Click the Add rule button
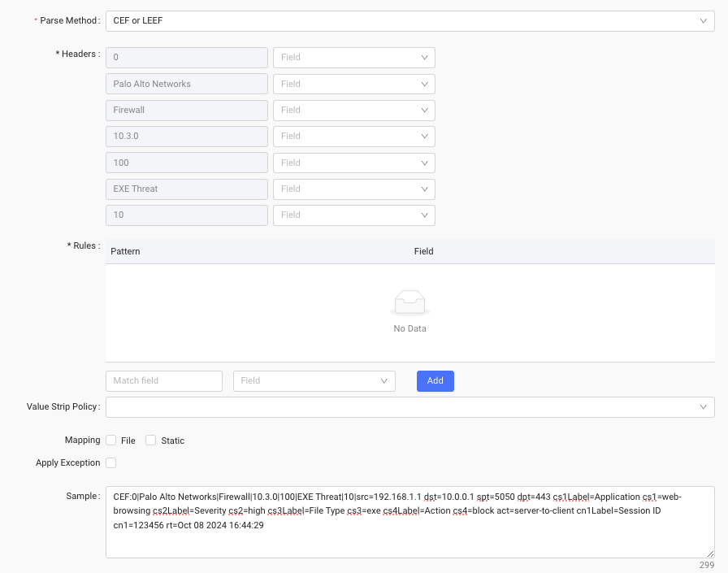Image resolution: width=728 pixels, height=573 pixels. coord(435,380)
